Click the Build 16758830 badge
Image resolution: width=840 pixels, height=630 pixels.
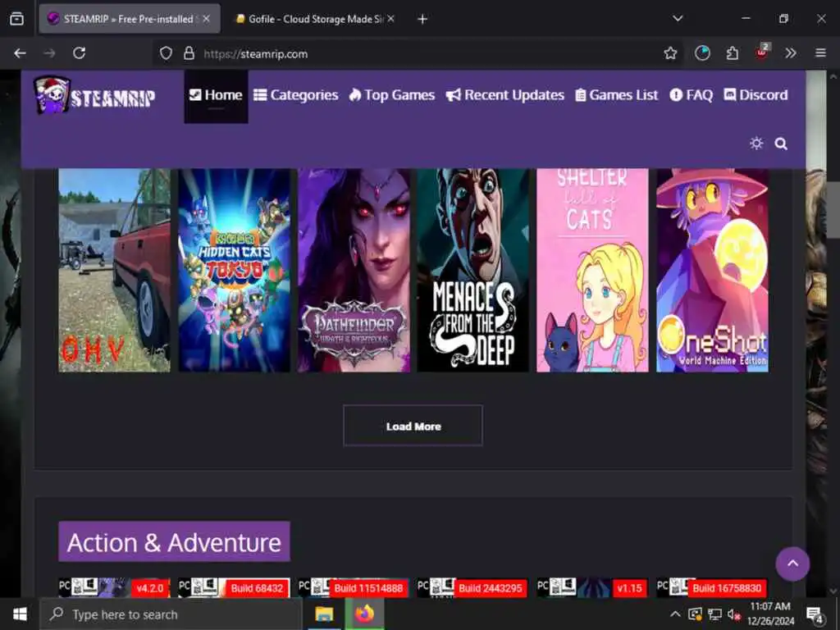click(727, 588)
